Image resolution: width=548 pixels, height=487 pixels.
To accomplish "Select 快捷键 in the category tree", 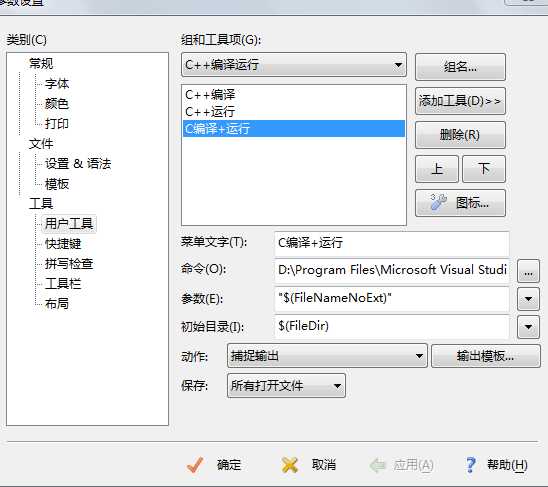I will click(63, 244).
